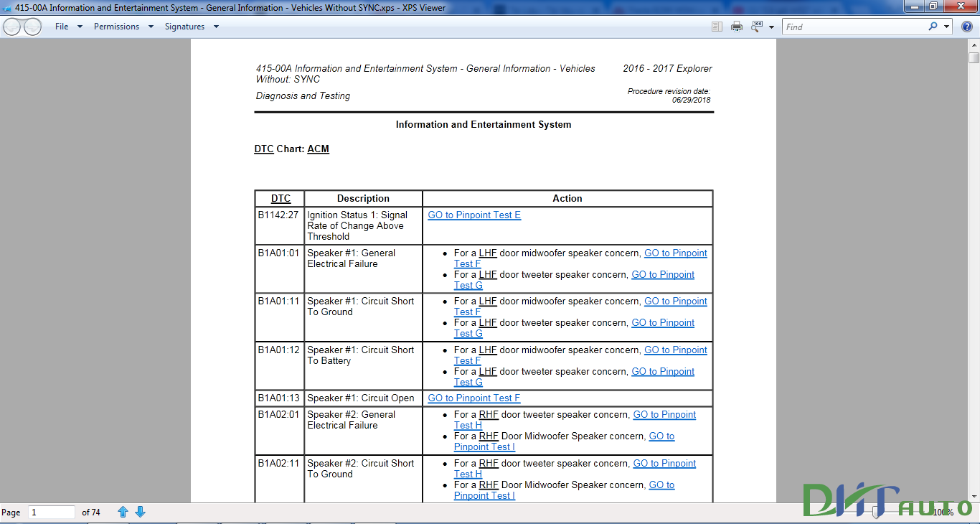Viewport: 980px width, 524px height.
Task: Expand the arrow next to File
Action: (x=80, y=27)
